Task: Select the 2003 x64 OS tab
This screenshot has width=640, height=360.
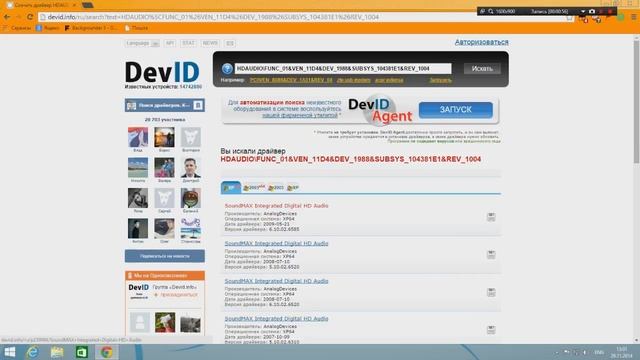Action: pyautogui.click(x=254, y=188)
